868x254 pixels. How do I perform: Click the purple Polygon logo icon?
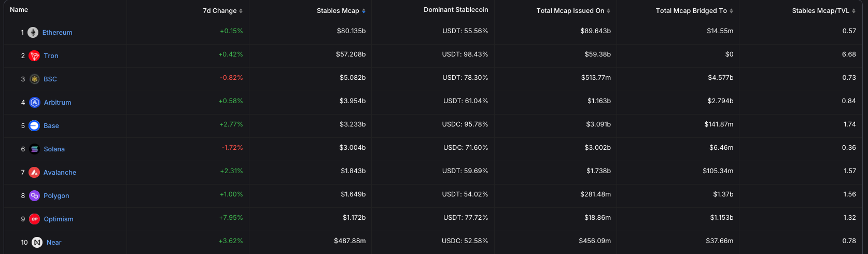tap(34, 196)
